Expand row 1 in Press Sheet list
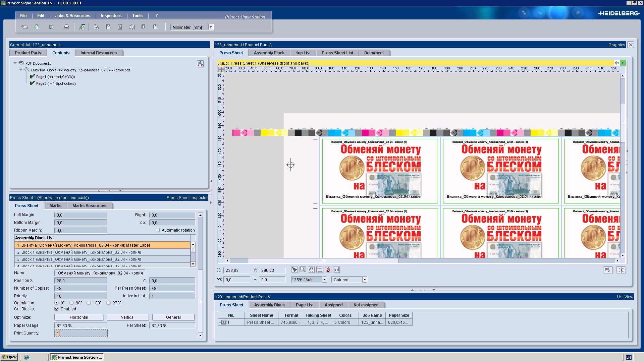The image size is (644, 362). [220, 322]
